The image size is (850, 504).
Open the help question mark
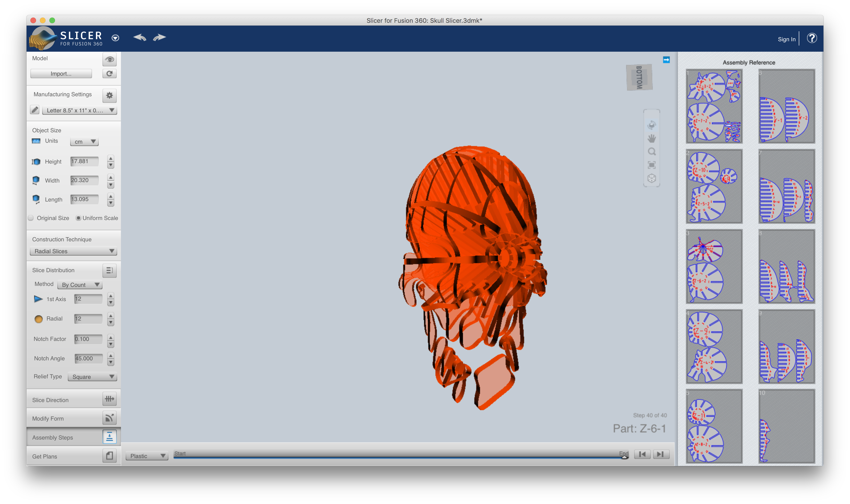(812, 38)
